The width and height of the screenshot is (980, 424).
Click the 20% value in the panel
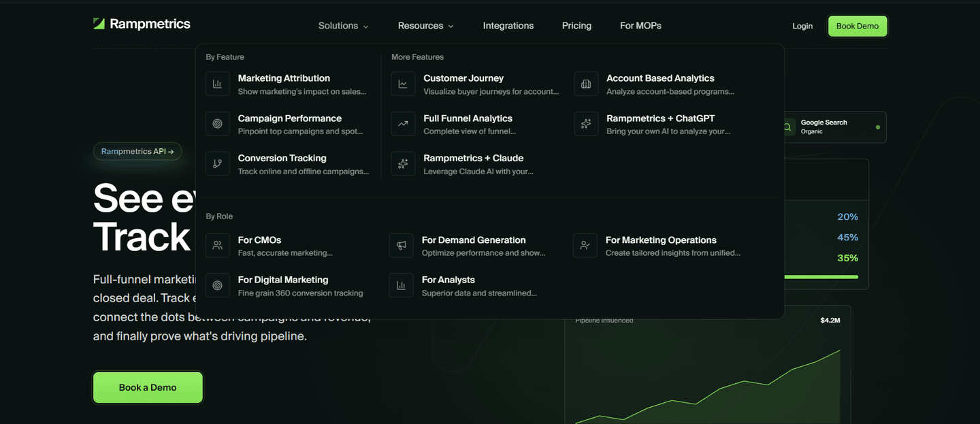[848, 217]
